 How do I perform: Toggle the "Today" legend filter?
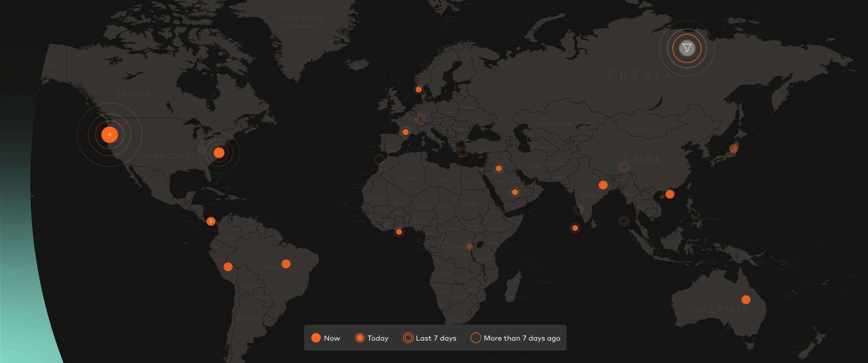coord(372,338)
